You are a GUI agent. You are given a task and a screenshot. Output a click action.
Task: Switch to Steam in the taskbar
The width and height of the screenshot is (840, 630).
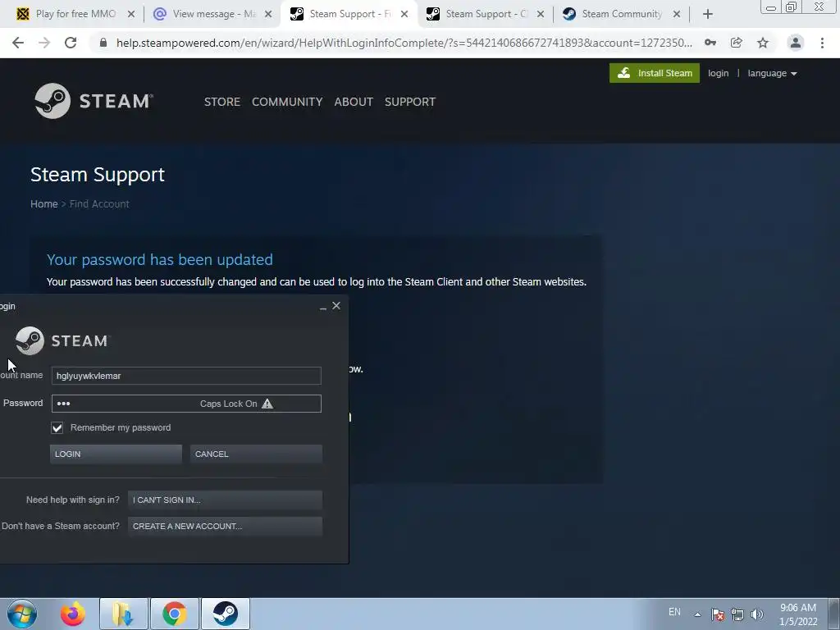tap(226, 614)
